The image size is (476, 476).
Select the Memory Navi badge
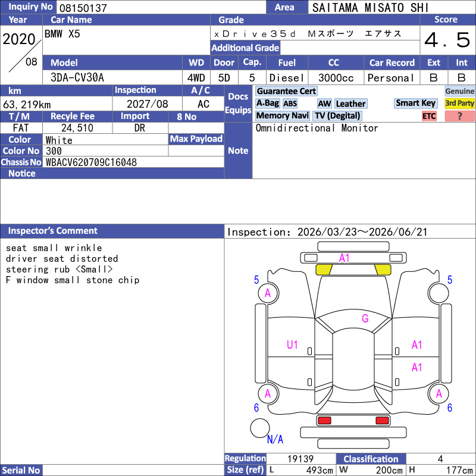[283, 116]
